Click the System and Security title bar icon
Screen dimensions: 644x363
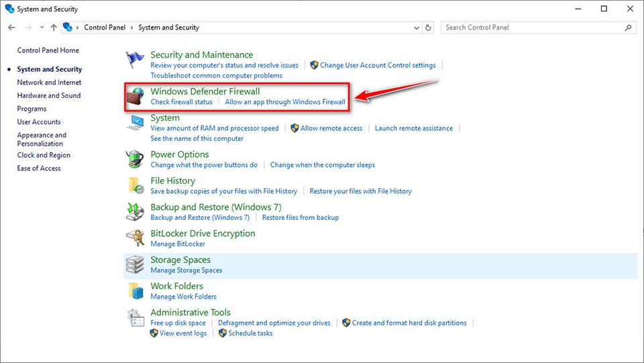point(9,9)
